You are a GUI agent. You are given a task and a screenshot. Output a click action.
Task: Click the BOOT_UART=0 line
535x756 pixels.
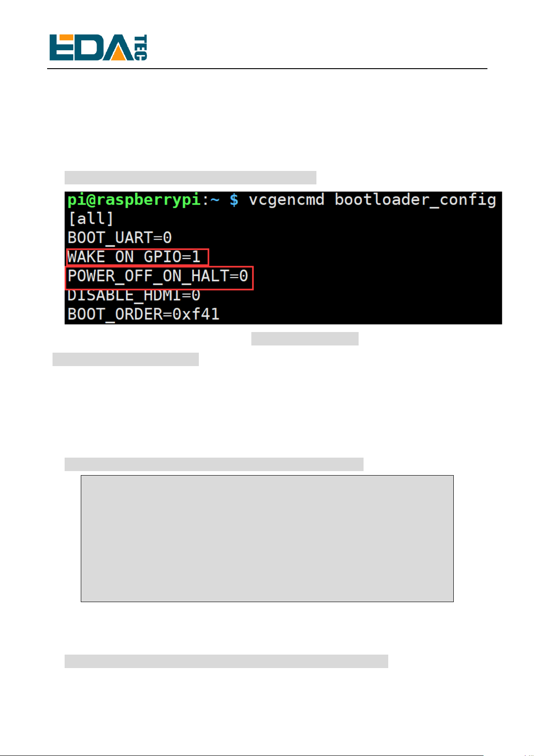point(119,238)
